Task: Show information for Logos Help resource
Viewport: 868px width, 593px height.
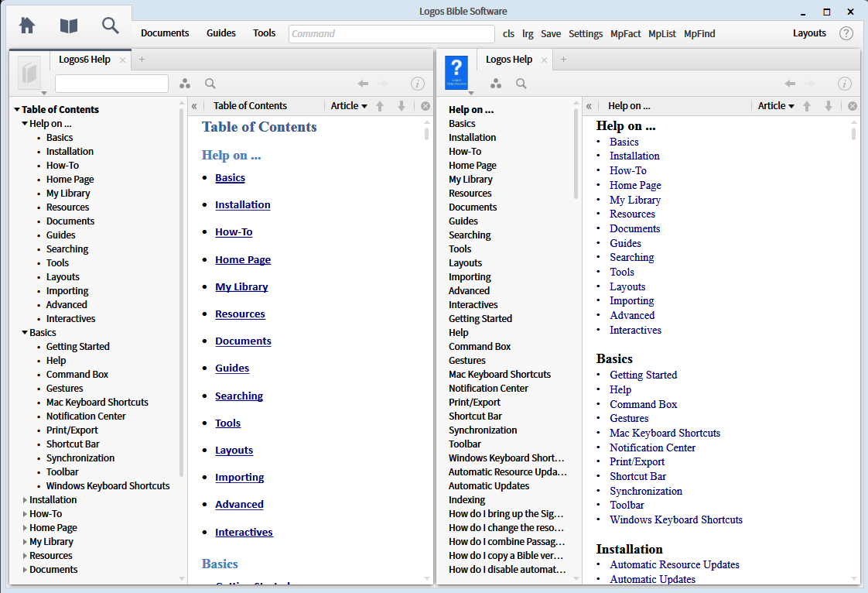Action: (x=844, y=84)
